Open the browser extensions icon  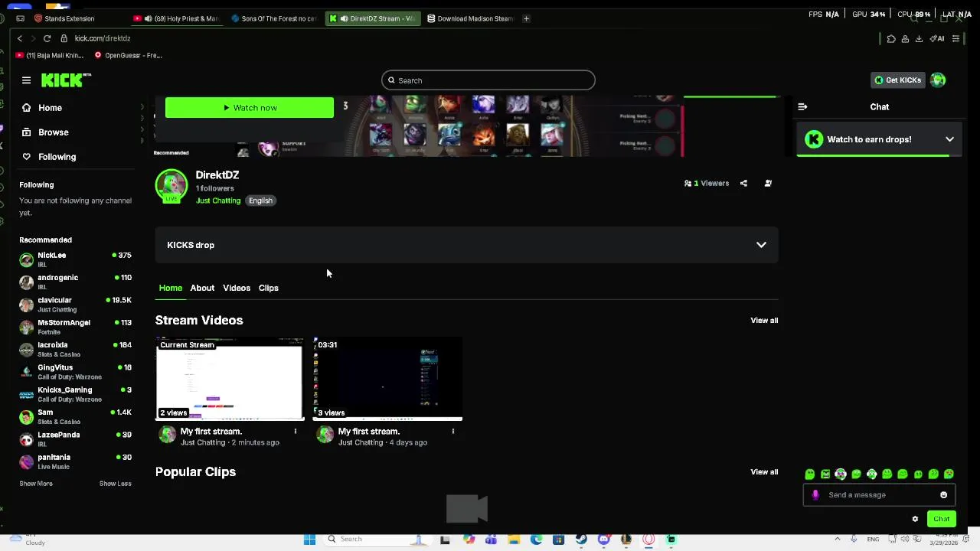(x=891, y=38)
